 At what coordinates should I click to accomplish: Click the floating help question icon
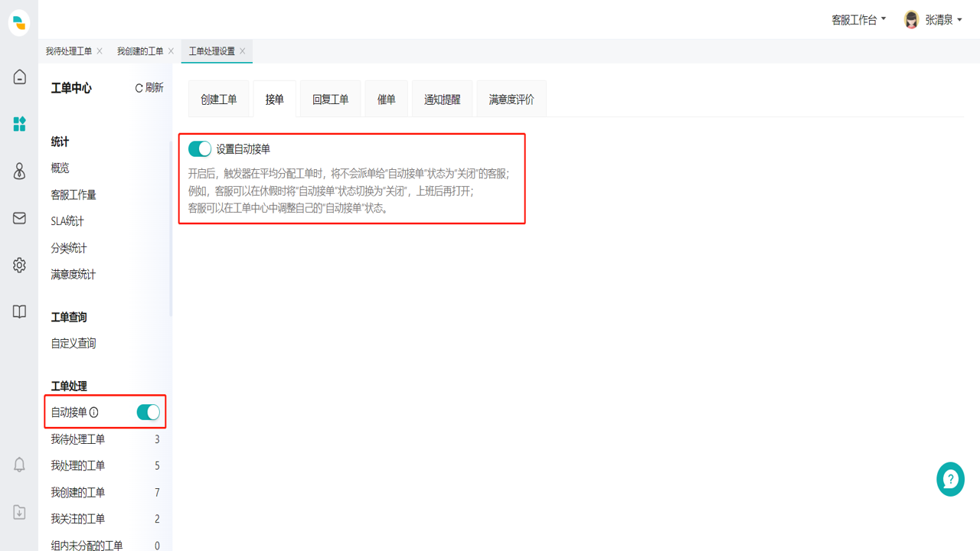point(950,479)
